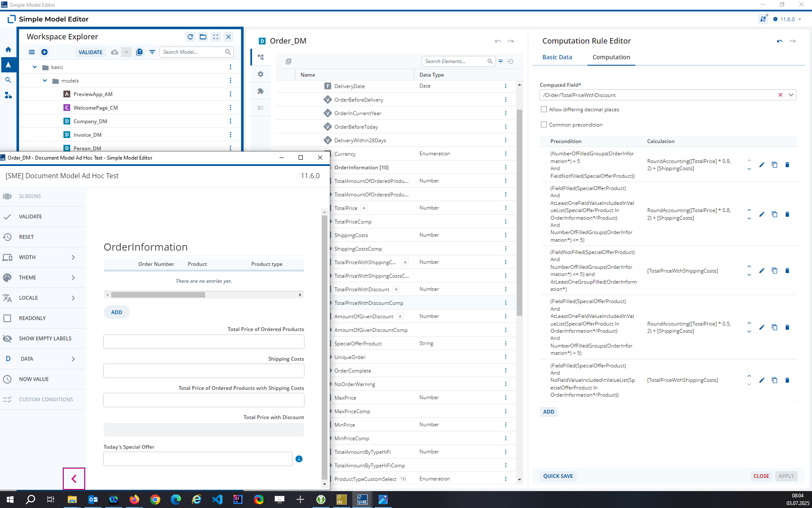Click the add new element plus icon
Screen dimensions: 812x508
pos(44,52)
